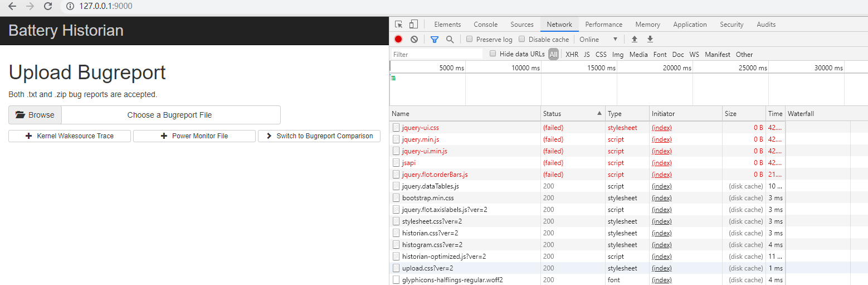The height and width of the screenshot is (285, 868).
Task: Filter requests by Media
Action: click(638, 55)
